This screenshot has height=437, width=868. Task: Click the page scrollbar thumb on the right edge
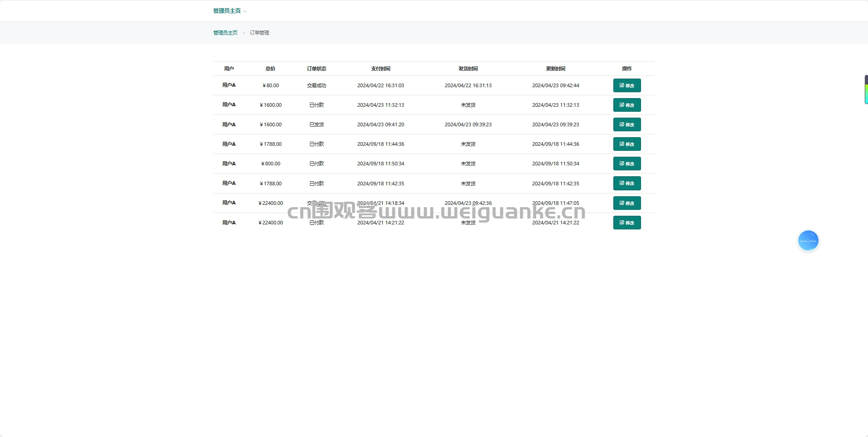tap(866, 89)
